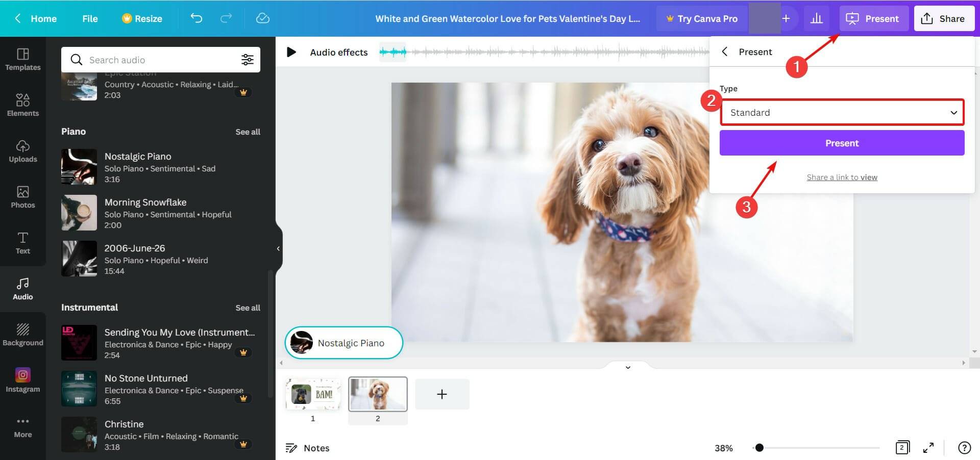
Task: Open the Audio panel
Action: (x=22, y=289)
